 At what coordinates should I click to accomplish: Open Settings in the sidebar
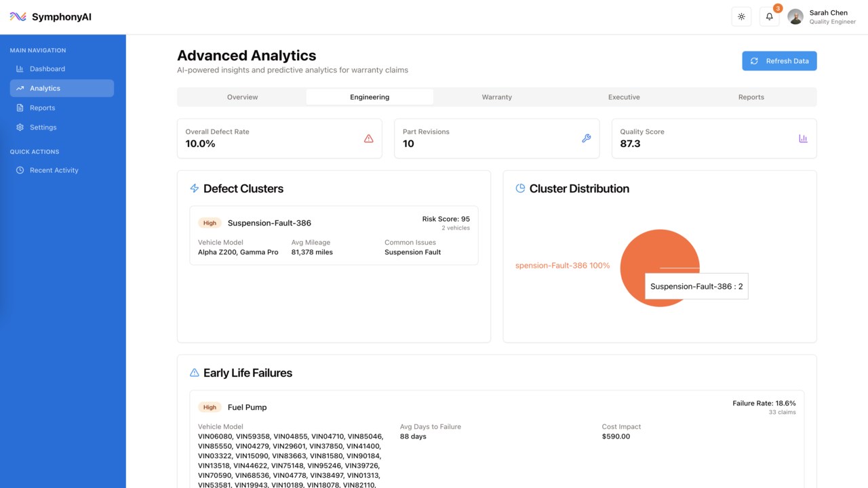pyautogui.click(x=43, y=127)
